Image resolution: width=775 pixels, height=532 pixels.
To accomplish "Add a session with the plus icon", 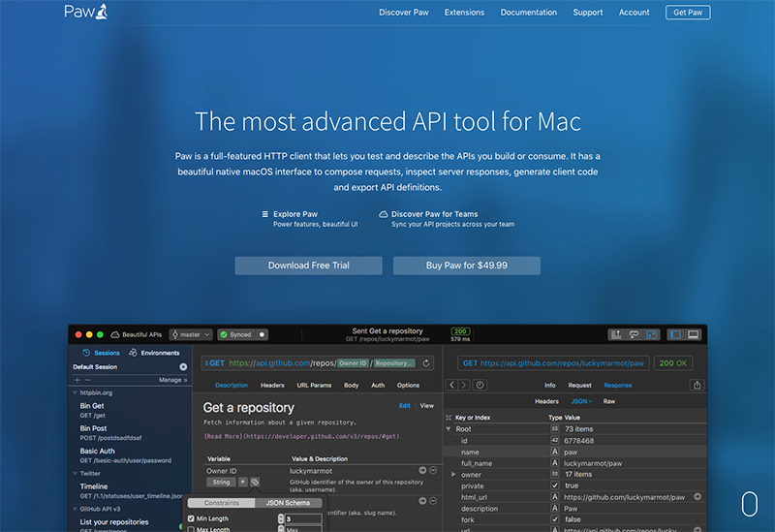I will 77,380.
